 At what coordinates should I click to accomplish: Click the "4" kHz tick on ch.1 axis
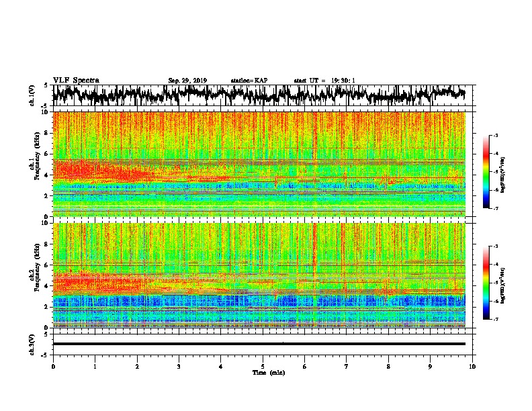(47, 175)
